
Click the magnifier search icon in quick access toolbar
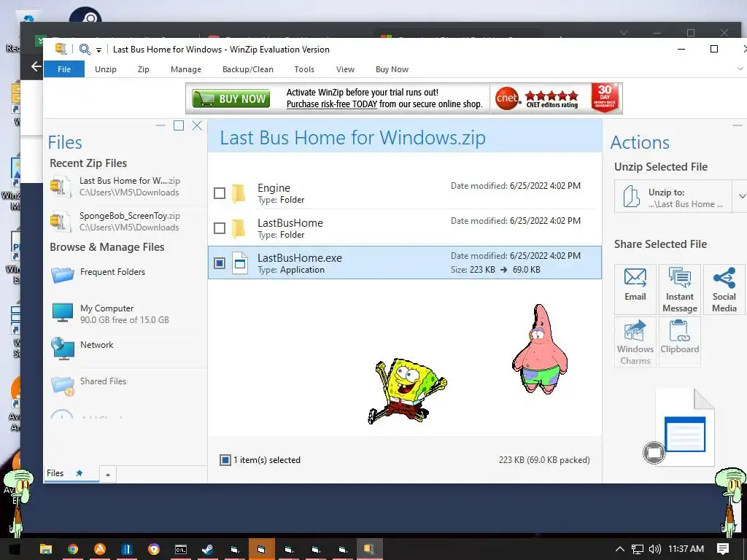pos(85,49)
